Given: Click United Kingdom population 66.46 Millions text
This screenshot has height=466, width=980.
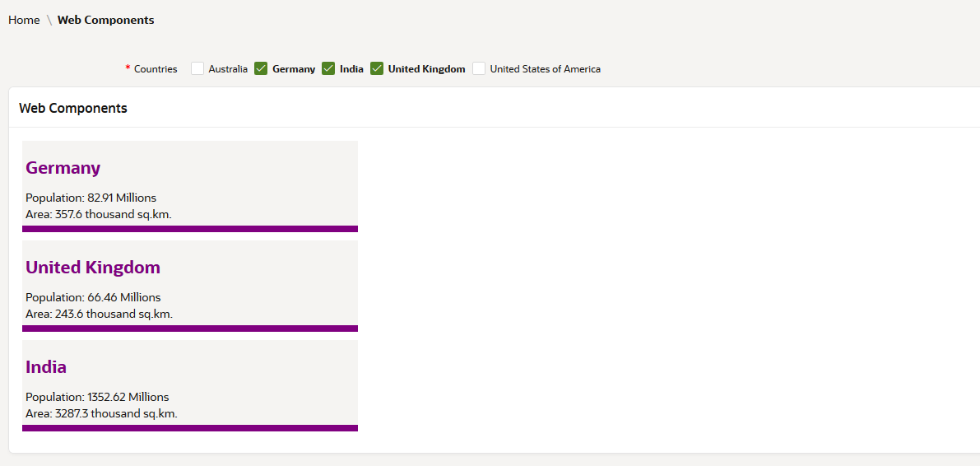Looking at the screenshot, I should [93, 297].
